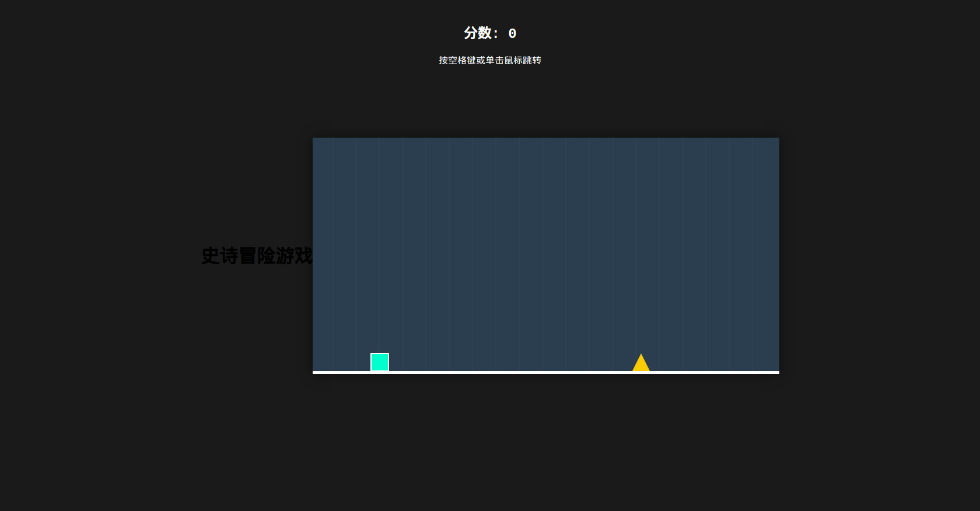
Task: Click the 鼠标 word in the instruction text
Action: pos(513,60)
